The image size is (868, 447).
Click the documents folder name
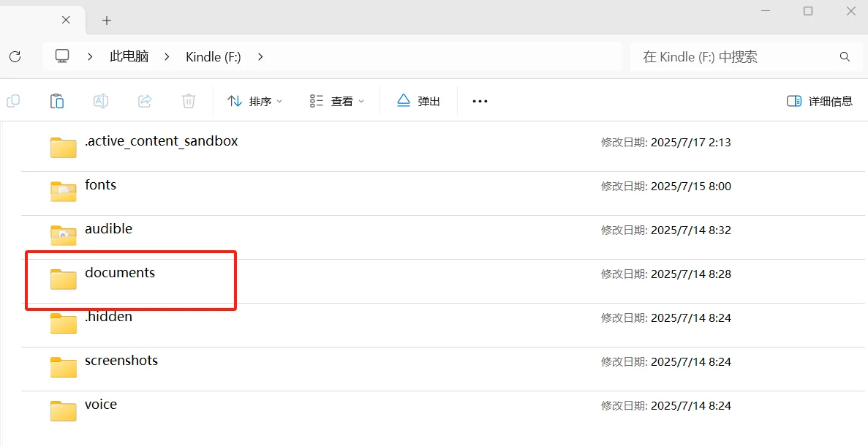[120, 273]
